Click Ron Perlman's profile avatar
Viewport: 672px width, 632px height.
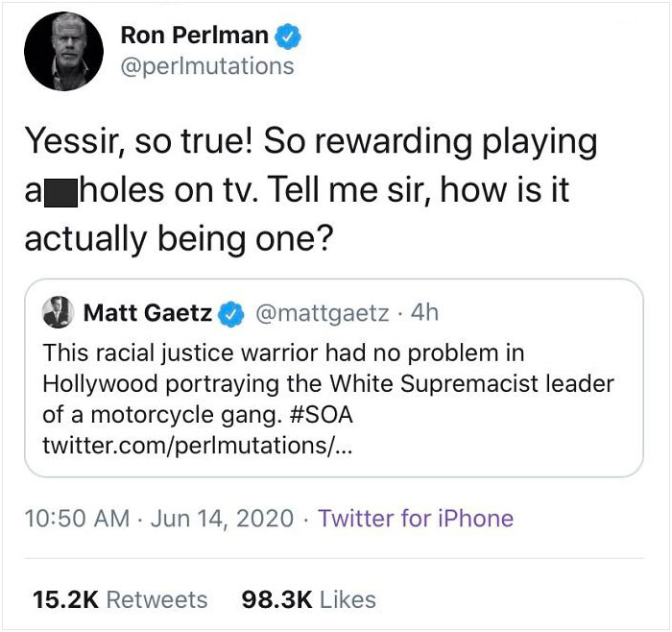[62, 52]
